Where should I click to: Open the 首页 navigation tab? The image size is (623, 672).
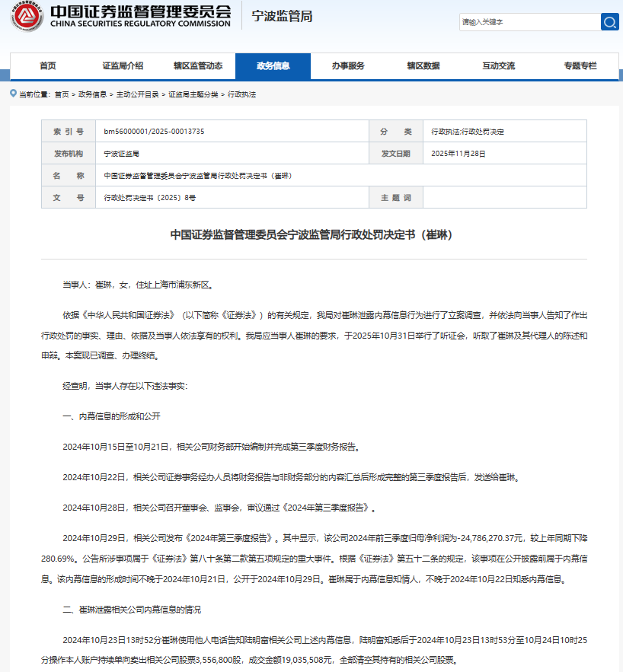coord(47,66)
